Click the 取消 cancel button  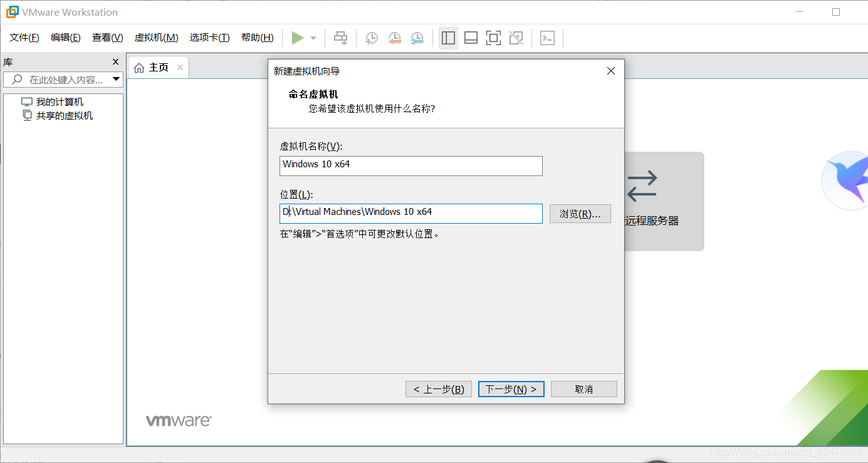coord(584,389)
